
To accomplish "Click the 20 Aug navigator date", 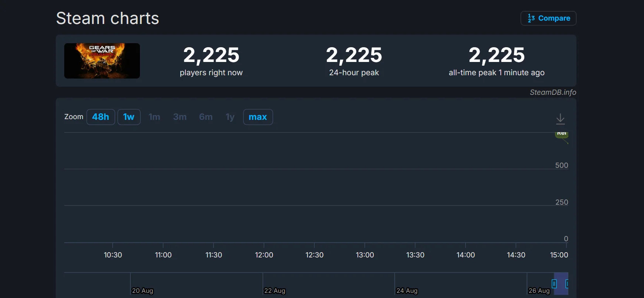I will (x=143, y=291).
